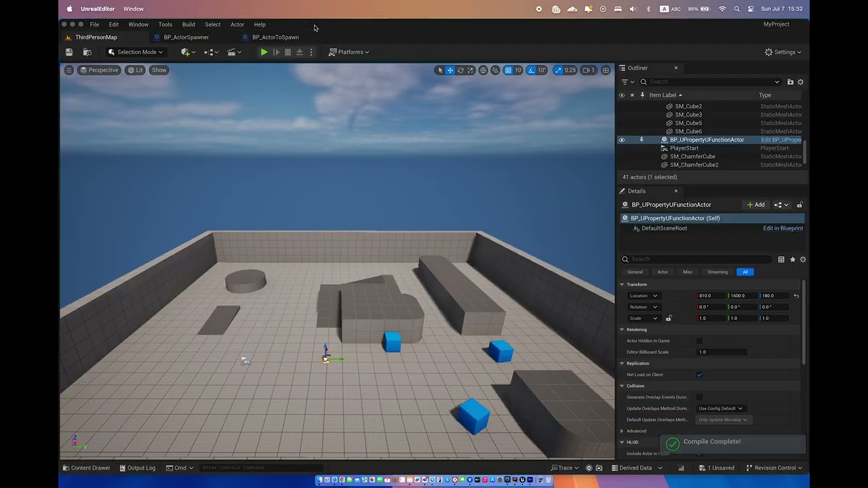Toggle rotation angle snapping
The height and width of the screenshot is (488, 868).
(531, 70)
